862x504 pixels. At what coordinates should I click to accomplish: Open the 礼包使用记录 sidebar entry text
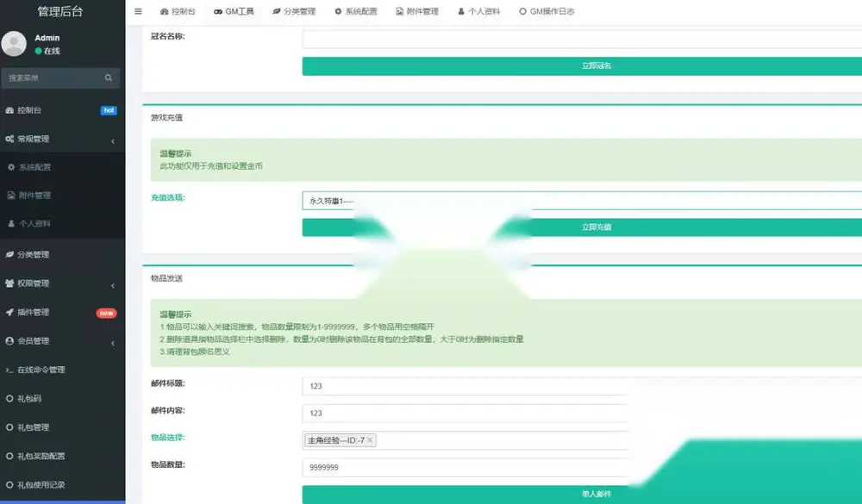coord(41,485)
